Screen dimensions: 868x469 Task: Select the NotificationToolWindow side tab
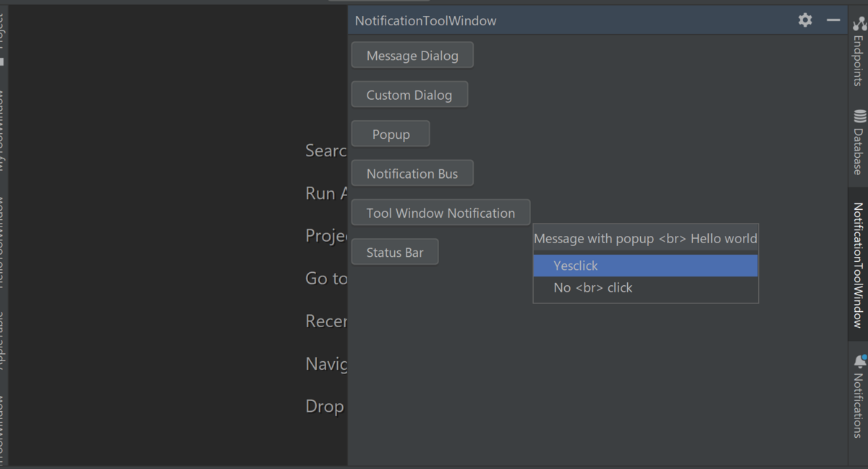[859, 265]
